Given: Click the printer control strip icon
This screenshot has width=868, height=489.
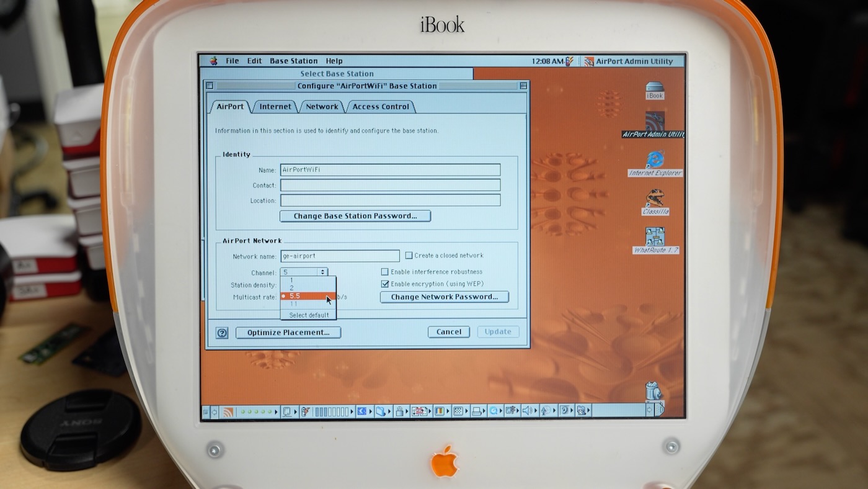Looking at the screenshot, I should tap(477, 411).
